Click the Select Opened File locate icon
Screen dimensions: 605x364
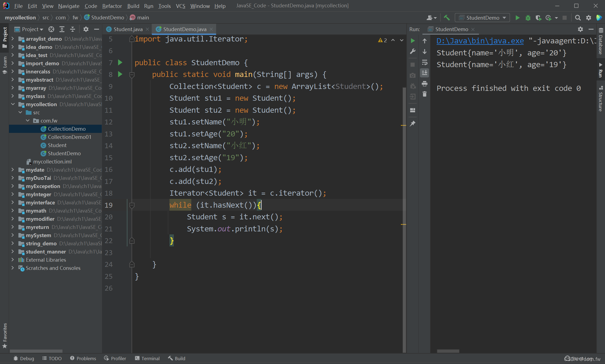point(51,29)
